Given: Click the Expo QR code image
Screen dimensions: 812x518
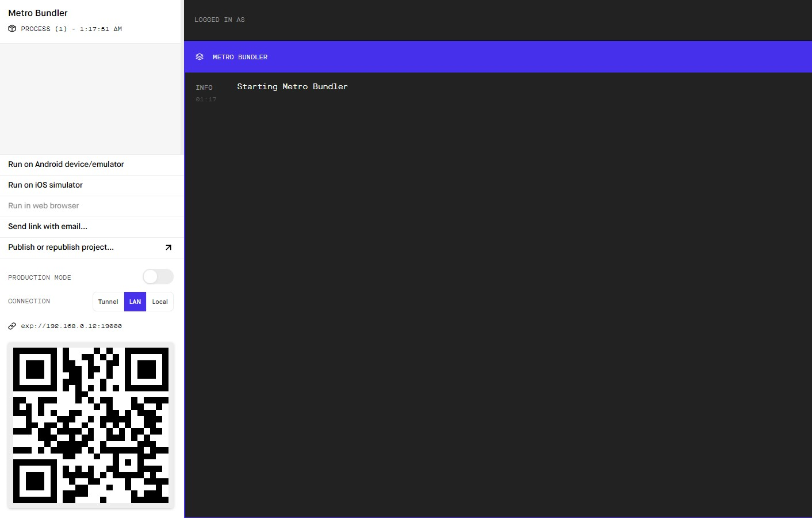Looking at the screenshot, I should (91, 425).
